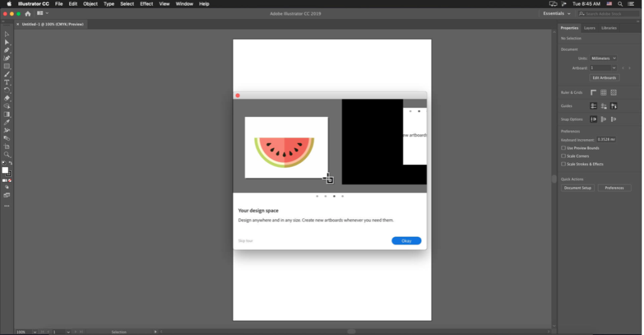Open zoom level dropdown in status bar
Screen dimensions: 644x335
[x=35, y=332]
